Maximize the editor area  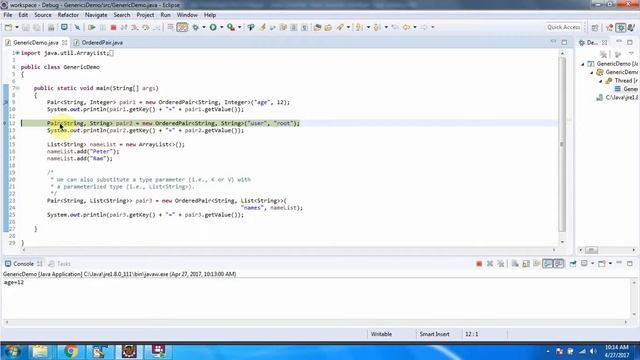[564, 42]
